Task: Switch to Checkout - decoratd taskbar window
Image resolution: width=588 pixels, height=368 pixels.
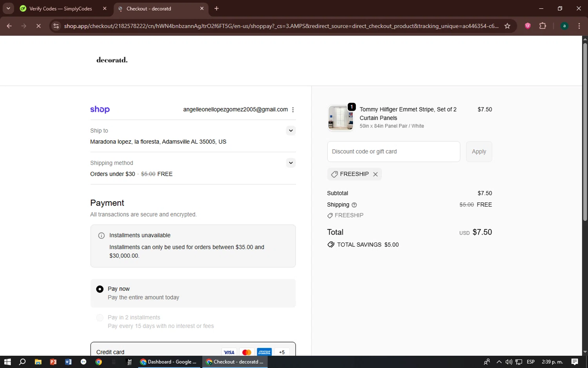Action: [x=235, y=362]
